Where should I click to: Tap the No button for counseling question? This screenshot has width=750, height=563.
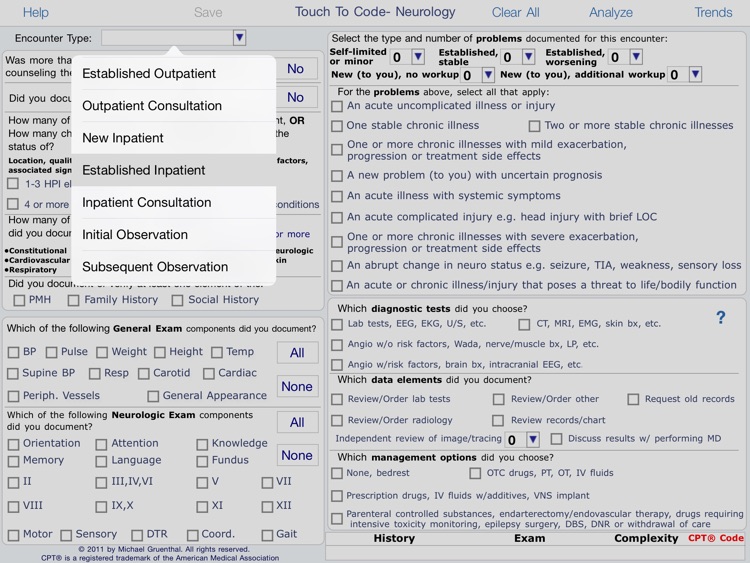pos(296,69)
